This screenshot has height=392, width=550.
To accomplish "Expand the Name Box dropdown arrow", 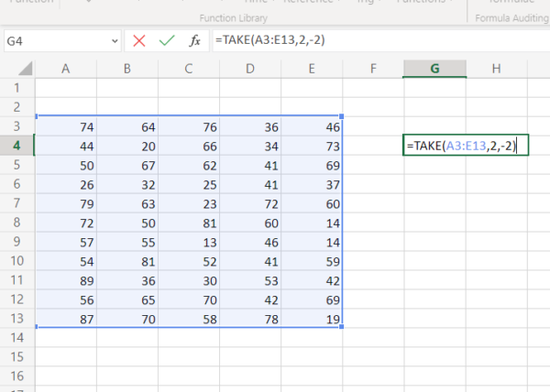I will click(115, 41).
